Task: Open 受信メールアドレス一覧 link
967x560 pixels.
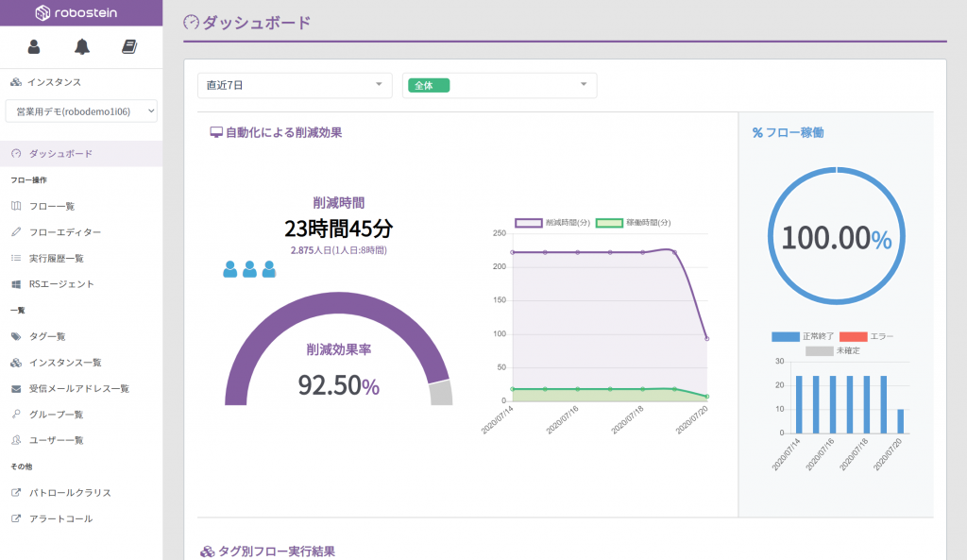Action: (x=81, y=388)
